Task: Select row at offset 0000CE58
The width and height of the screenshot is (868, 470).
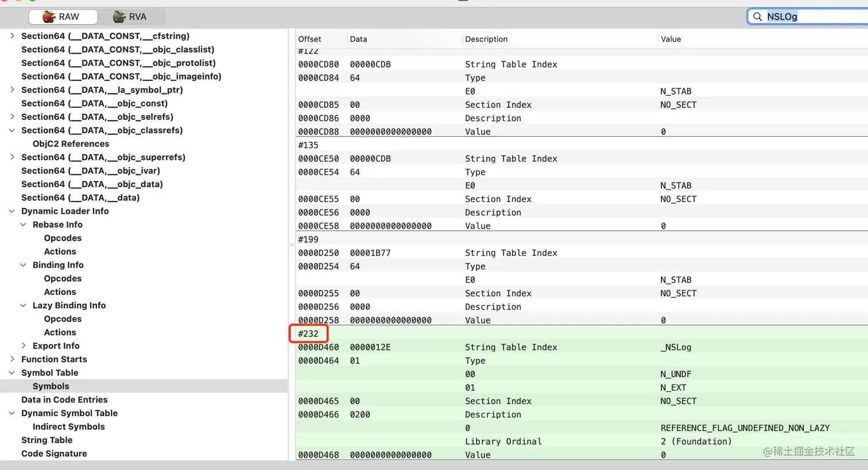Action: tap(582, 226)
